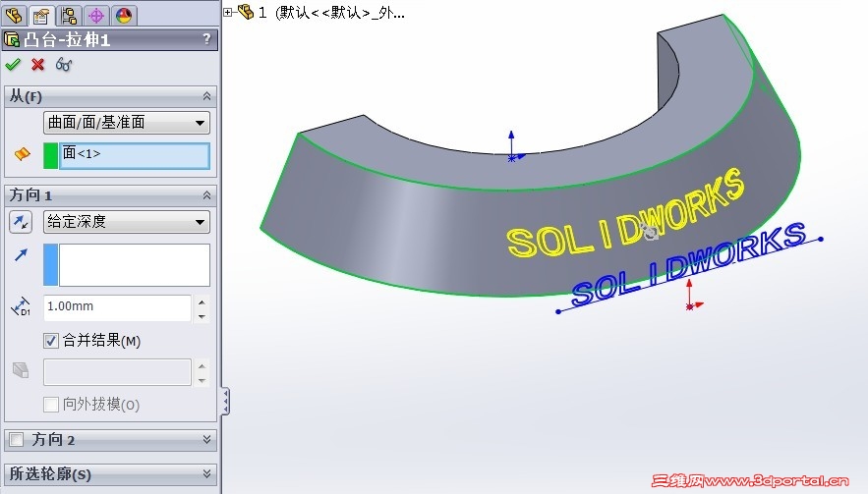Click the green swatch beside 面<1>
This screenshot has height=494, width=868.
(x=51, y=155)
